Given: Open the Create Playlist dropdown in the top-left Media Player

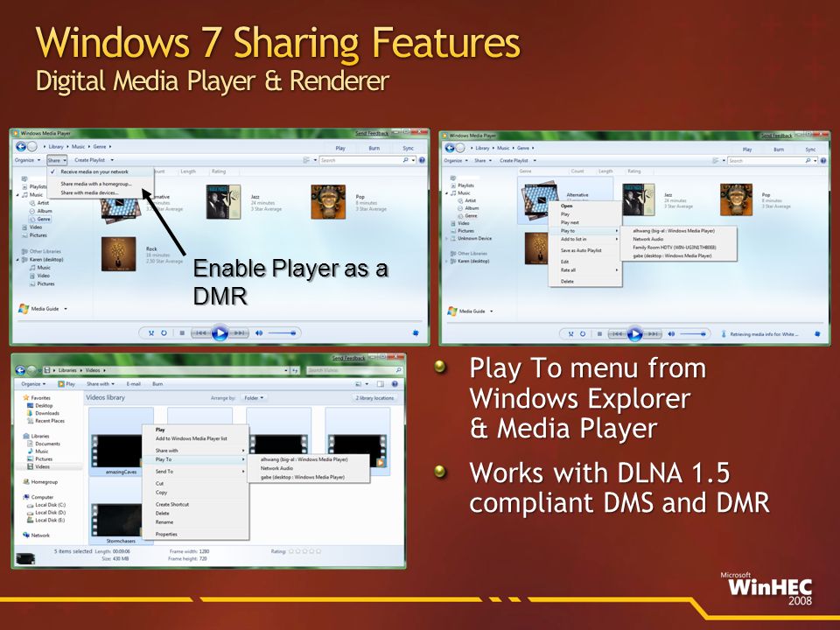Looking at the screenshot, I should point(94,160).
